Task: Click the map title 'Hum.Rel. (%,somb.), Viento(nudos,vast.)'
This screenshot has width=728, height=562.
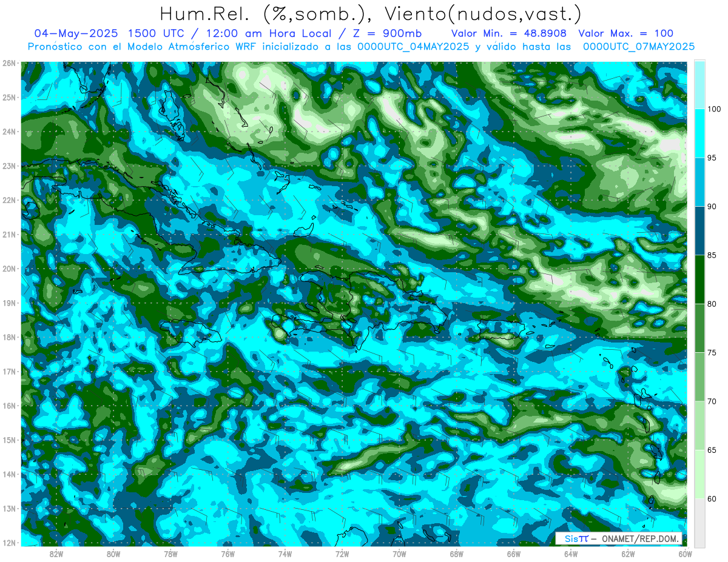Action: pos(371,13)
